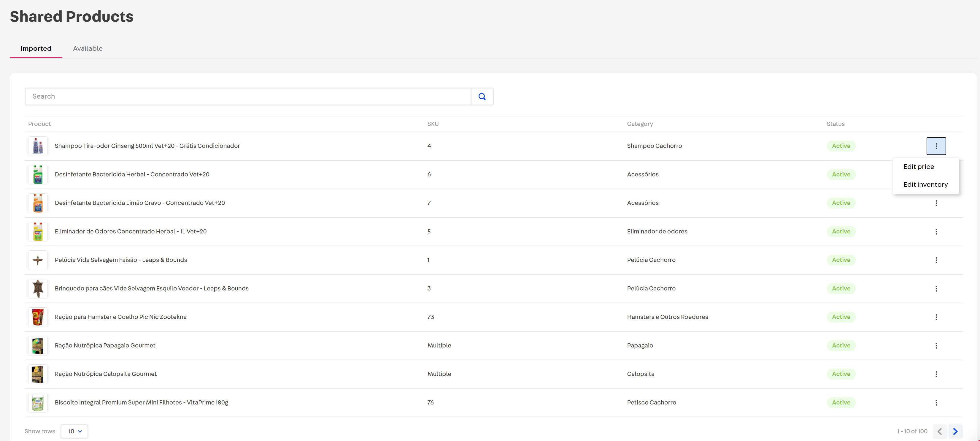Screen dimensions: 980x441
Task: Switch to the Available tab
Action: [x=88, y=48]
